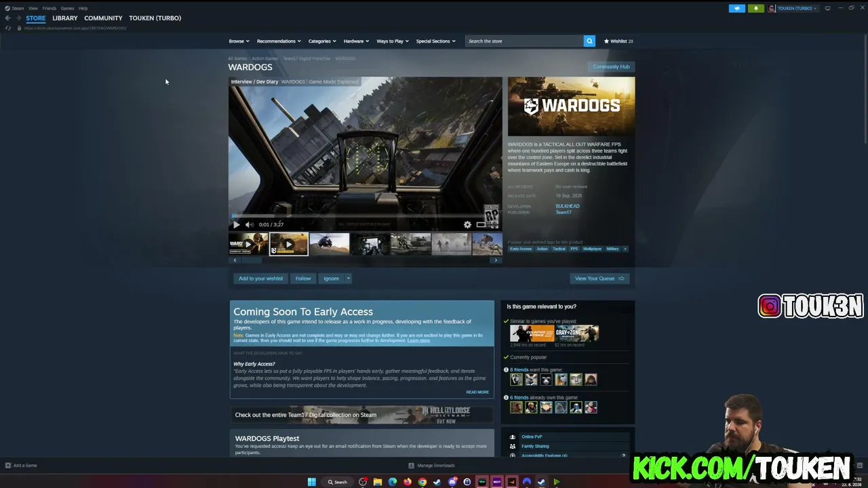Open the Friends menu
This screenshot has width=868, height=488.
(x=50, y=8)
